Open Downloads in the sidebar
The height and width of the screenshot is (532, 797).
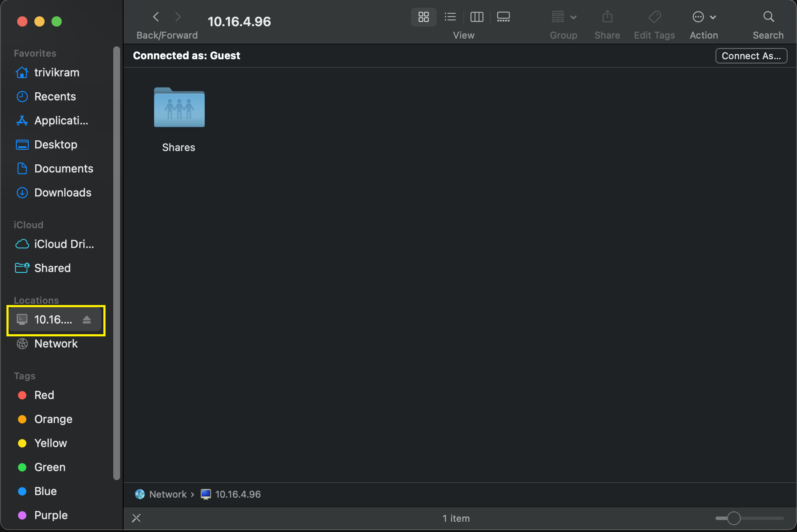[x=63, y=193]
